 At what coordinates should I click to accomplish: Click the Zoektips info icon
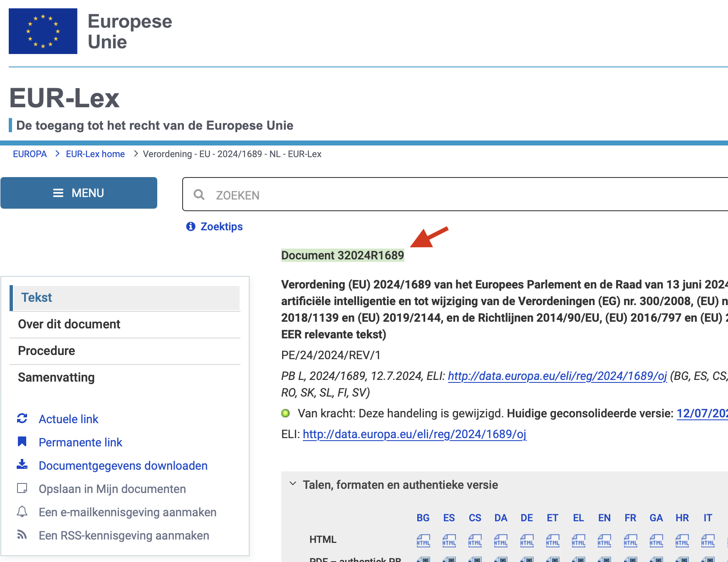(x=191, y=227)
